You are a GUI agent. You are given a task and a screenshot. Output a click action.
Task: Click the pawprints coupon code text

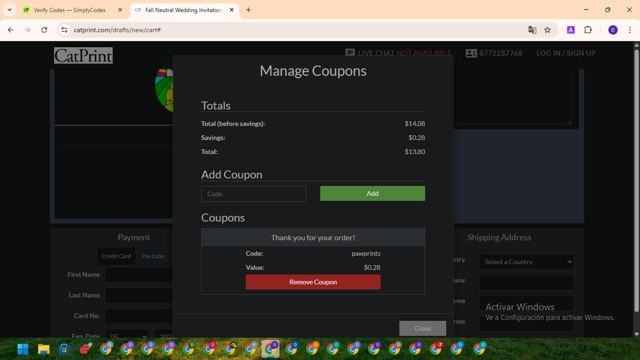click(366, 253)
